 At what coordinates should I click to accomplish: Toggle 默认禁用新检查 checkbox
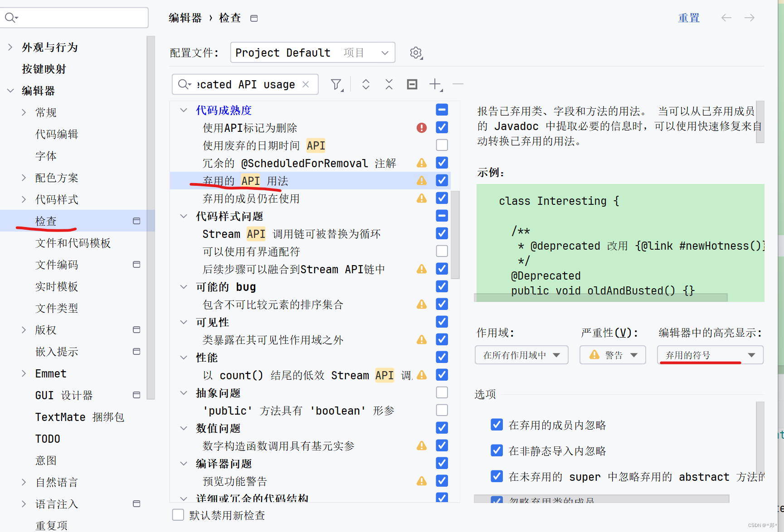(178, 515)
